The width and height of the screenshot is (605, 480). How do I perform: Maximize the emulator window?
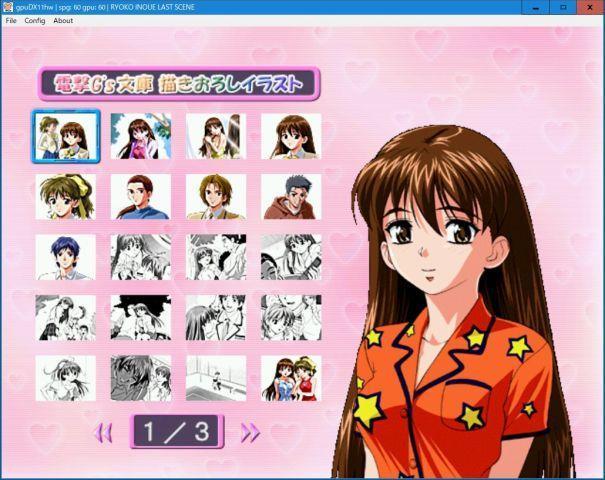(x=563, y=7)
